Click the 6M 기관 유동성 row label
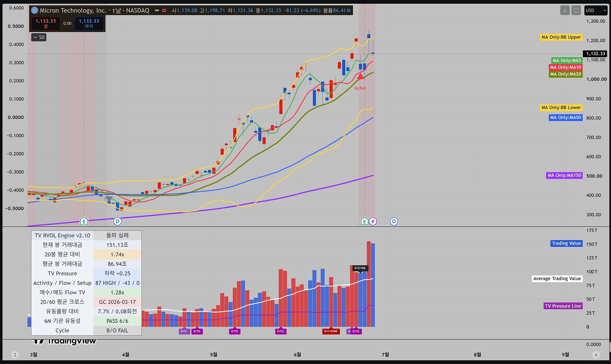Screen dimensions: 611x364 [62, 321]
